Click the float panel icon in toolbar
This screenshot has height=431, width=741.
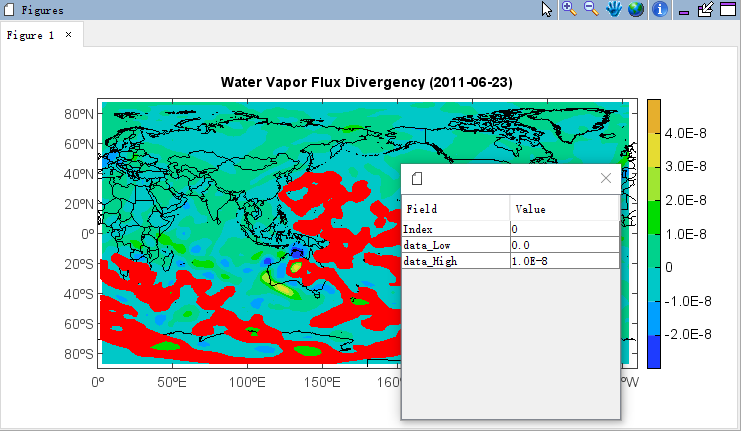tap(705, 9)
